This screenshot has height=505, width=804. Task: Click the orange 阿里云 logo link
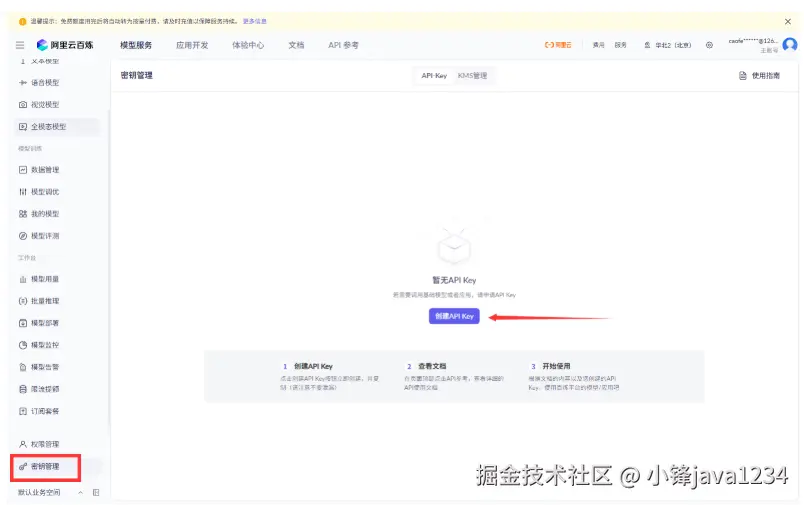tap(558, 45)
